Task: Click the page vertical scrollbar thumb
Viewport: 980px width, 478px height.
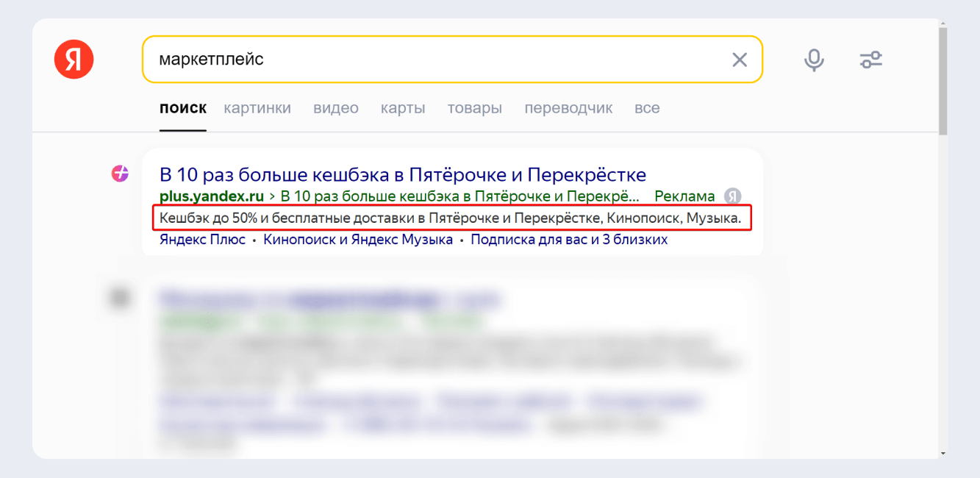Action: [943, 83]
